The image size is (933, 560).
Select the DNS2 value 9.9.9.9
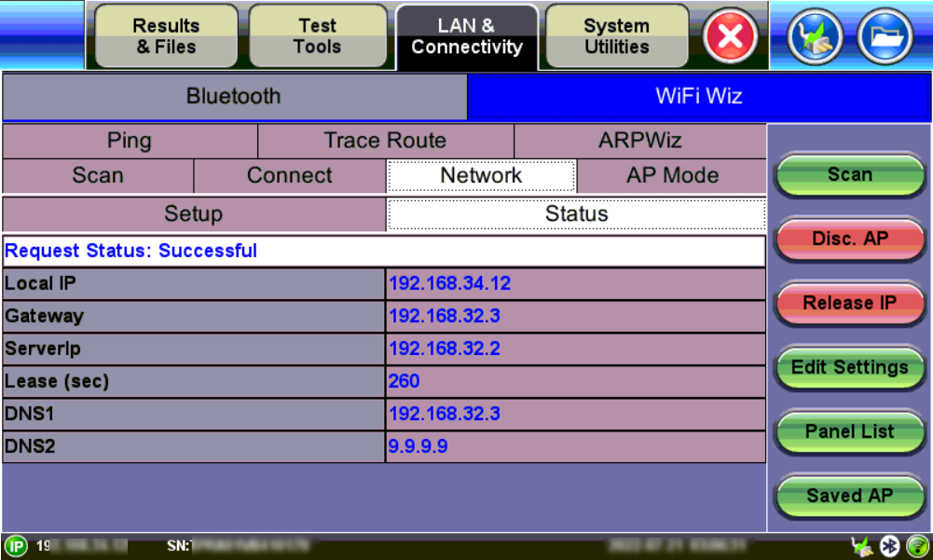tap(418, 446)
